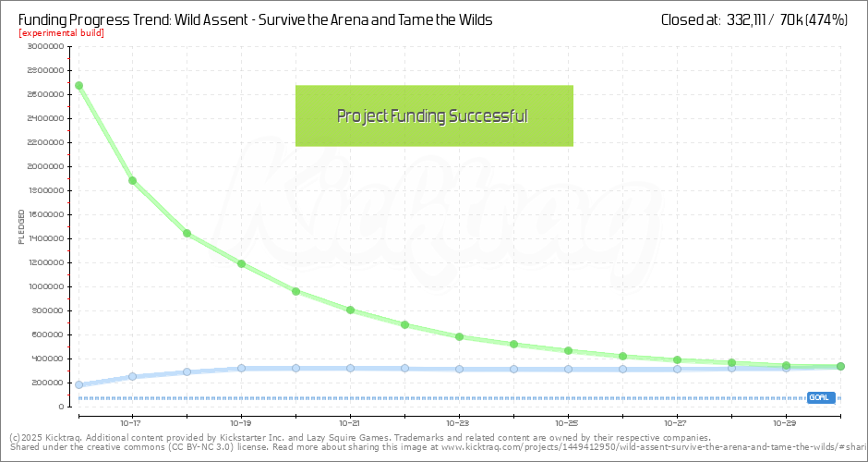Click the green GOAL badge marker
Viewport: 868px width, 462px height.
click(x=820, y=397)
